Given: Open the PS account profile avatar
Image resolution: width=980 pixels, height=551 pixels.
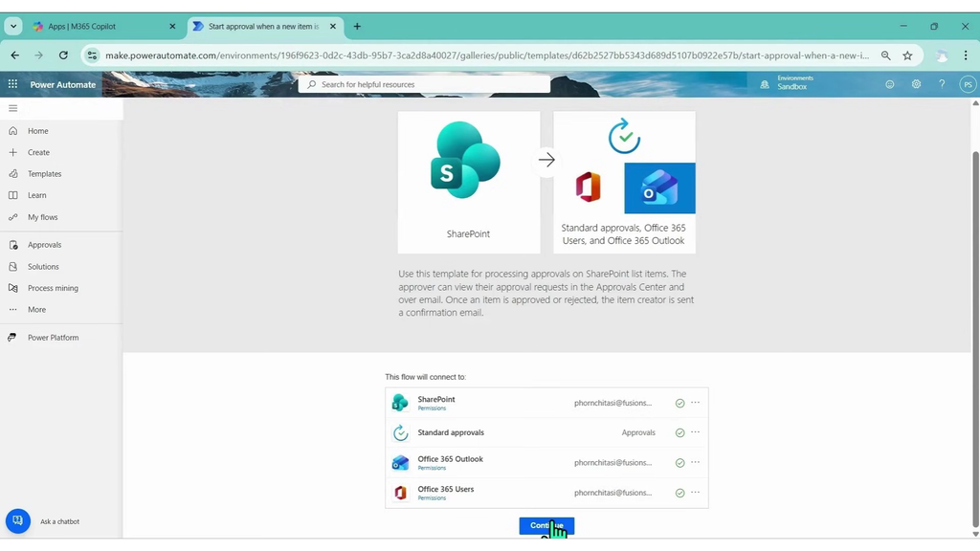Looking at the screenshot, I should pos(969,84).
